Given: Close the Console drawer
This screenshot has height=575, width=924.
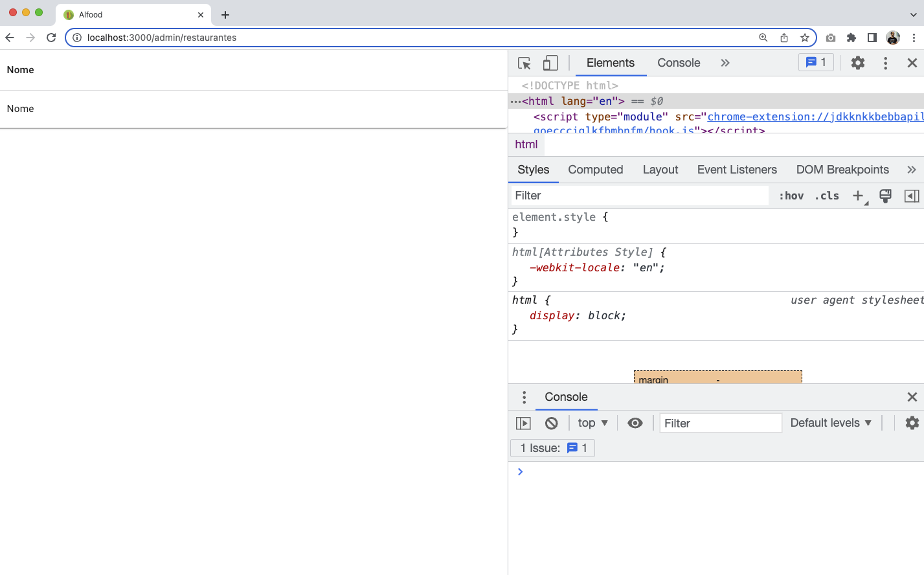Looking at the screenshot, I should [x=912, y=397].
